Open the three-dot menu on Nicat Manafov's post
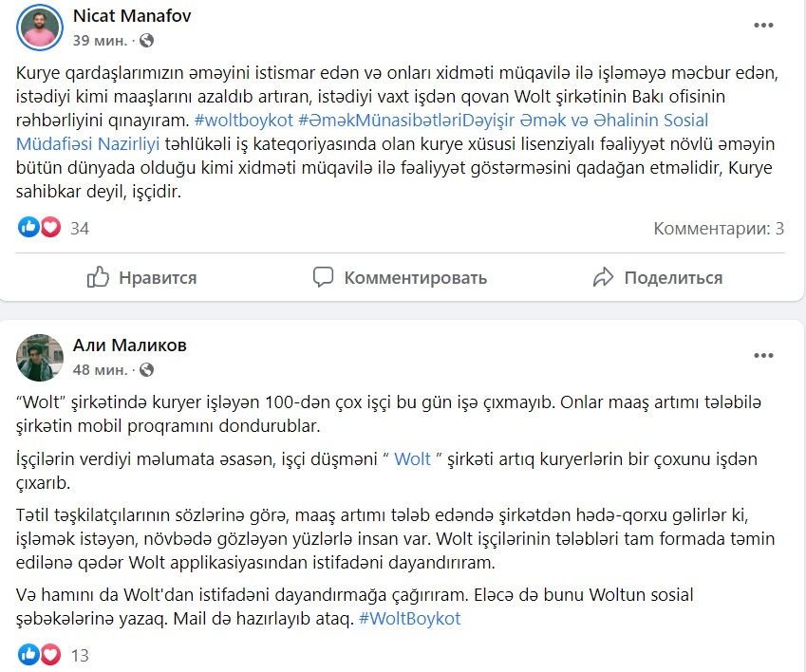806x672 pixels. (x=763, y=26)
